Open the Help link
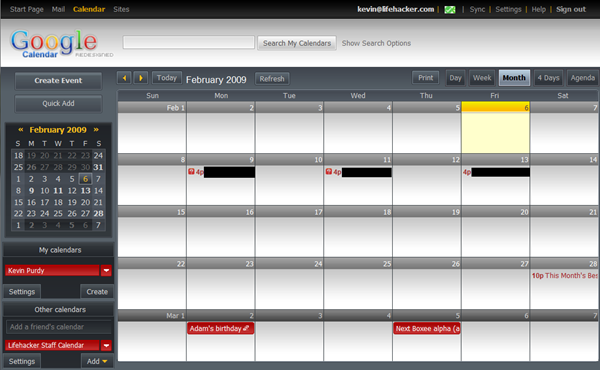This screenshot has width=600, height=370. click(x=538, y=10)
